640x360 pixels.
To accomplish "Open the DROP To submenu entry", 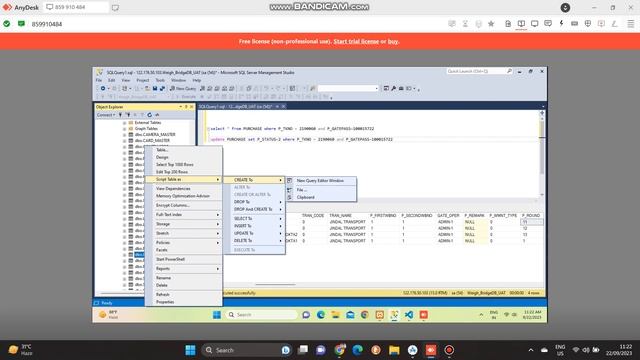I will point(254,202).
